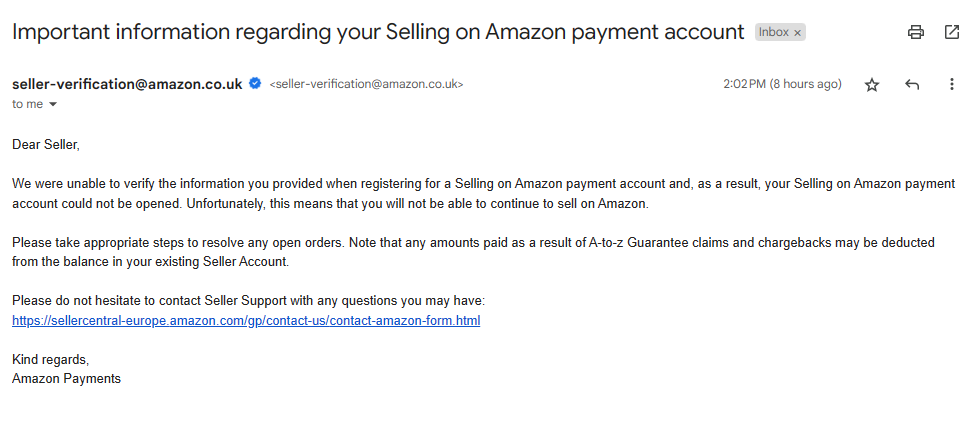Click the "Kind regards," closing line
Image resolution: width=972 pixels, height=431 pixels.
50,359
